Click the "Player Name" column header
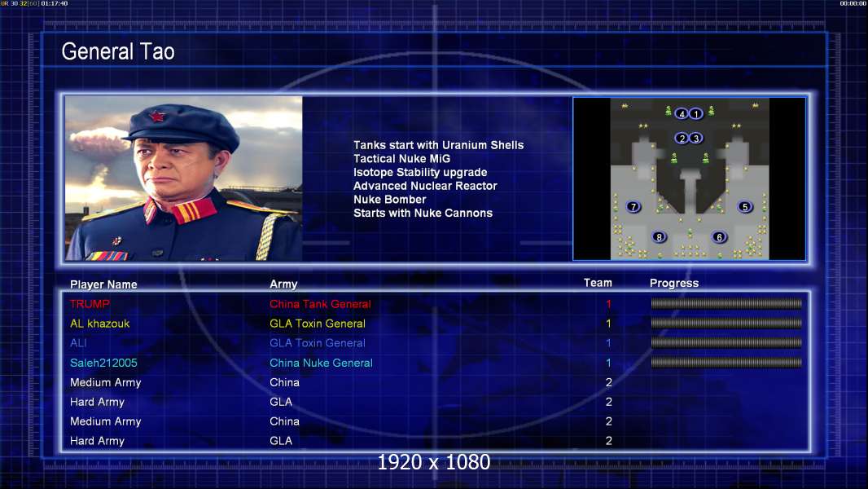868x489 pixels. point(103,284)
